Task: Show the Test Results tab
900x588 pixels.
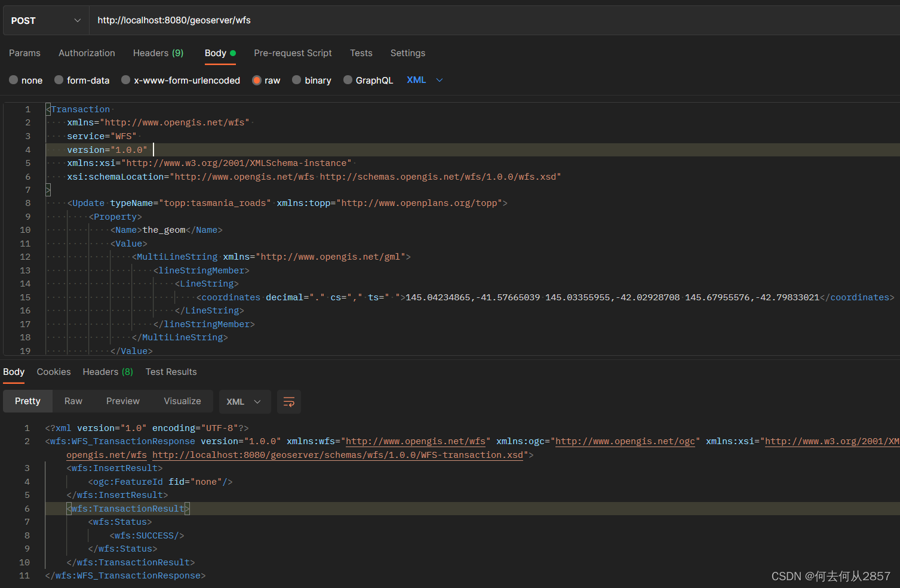Action: pos(171,372)
